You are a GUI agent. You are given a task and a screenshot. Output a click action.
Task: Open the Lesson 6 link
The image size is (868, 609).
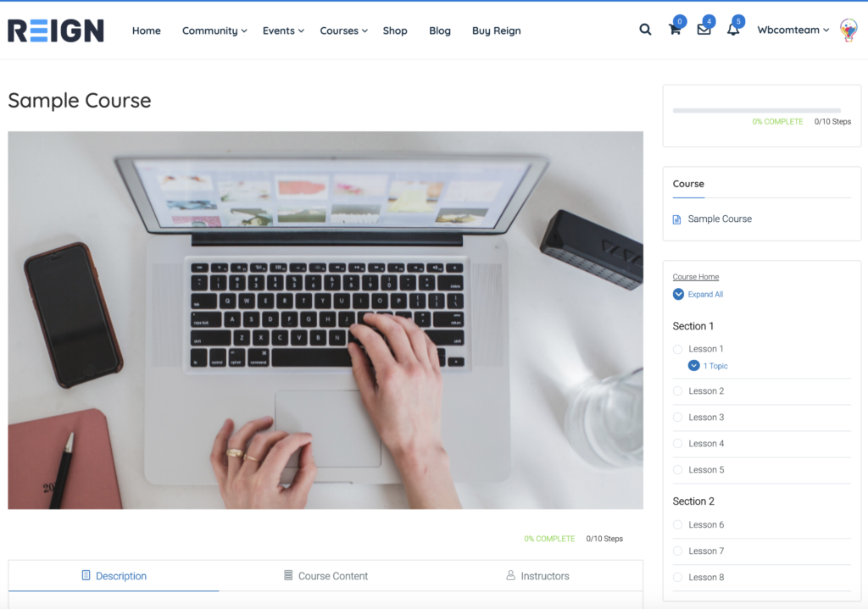click(x=706, y=524)
